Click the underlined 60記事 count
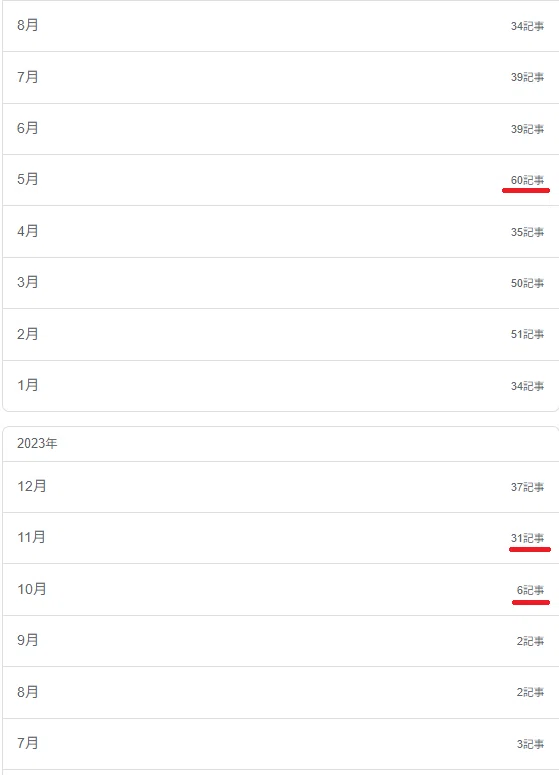 (527, 180)
